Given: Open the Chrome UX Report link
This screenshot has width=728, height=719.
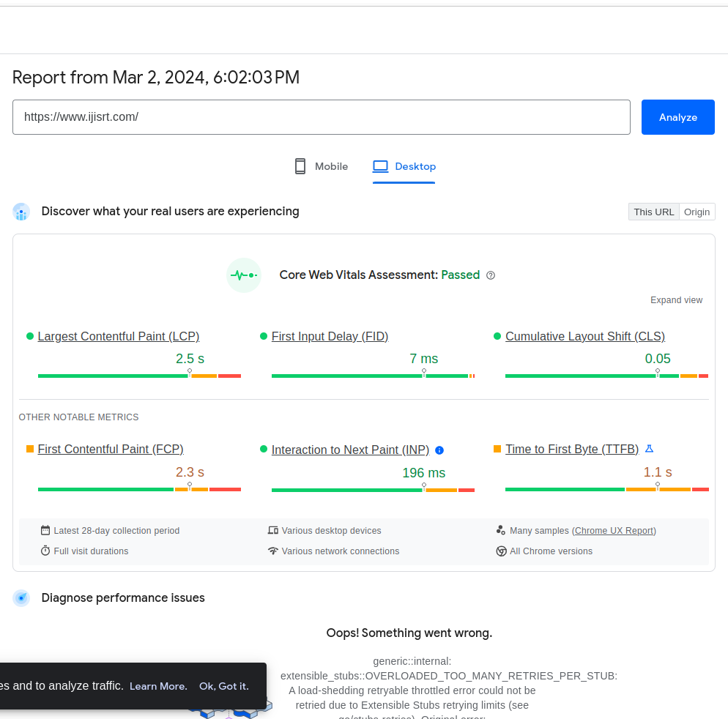Looking at the screenshot, I should click(x=614, y=531).
